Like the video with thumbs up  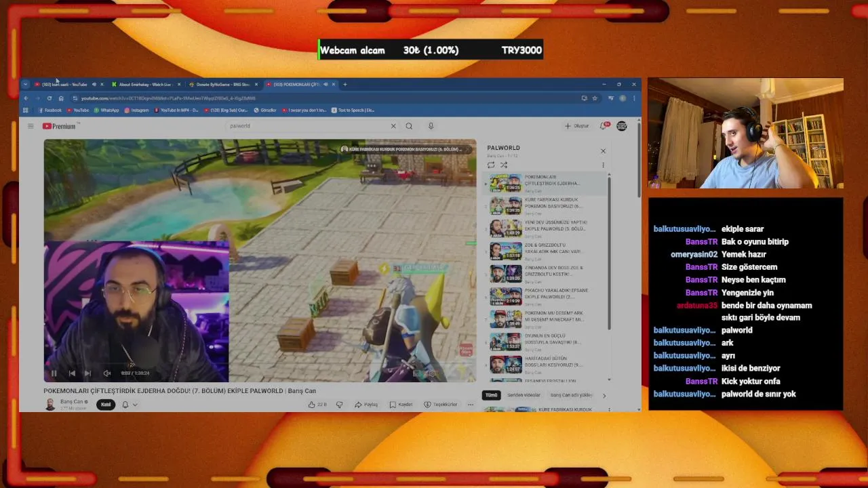coord(317,405)
